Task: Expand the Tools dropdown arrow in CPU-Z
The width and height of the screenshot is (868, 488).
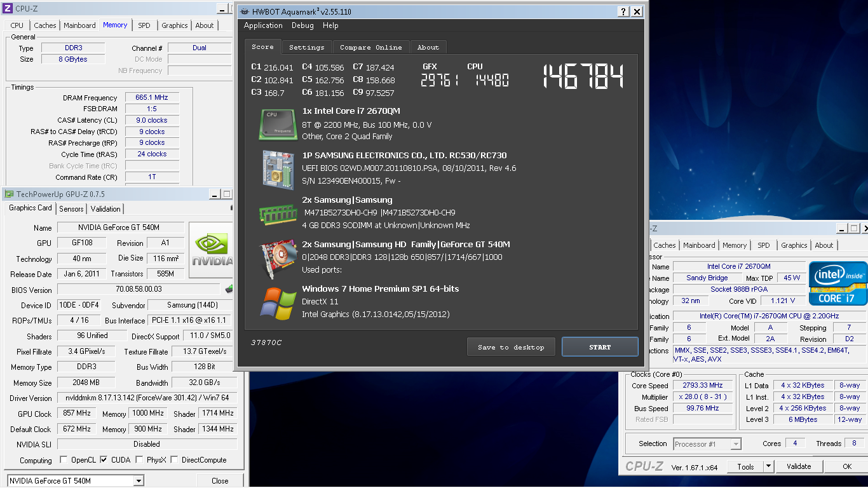Action: [x=768, y=466]
